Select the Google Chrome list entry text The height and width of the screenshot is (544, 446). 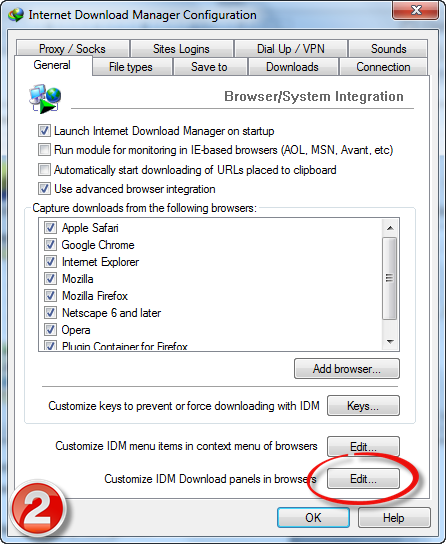pyautogui.click(x=98, y=245)
